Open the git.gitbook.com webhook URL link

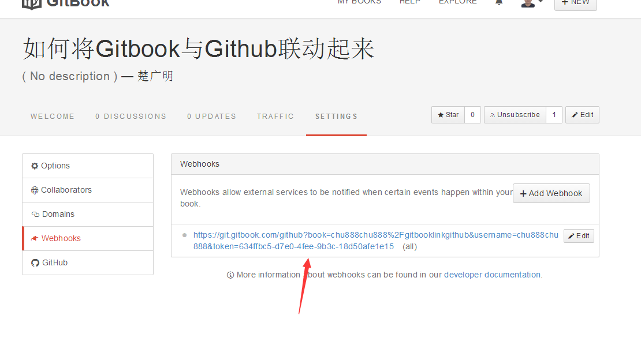tap(376, 241)
